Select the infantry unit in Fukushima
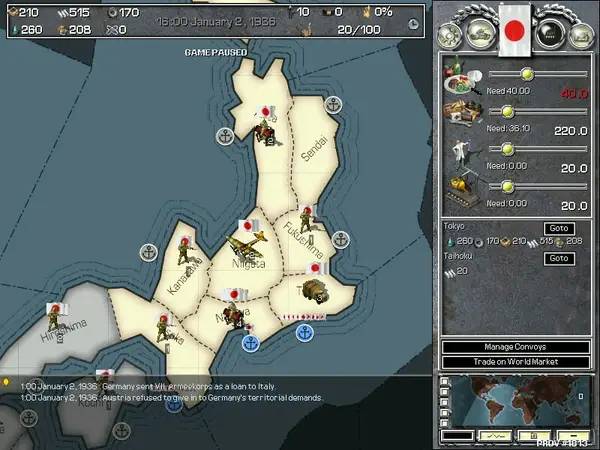 point(309,222)
